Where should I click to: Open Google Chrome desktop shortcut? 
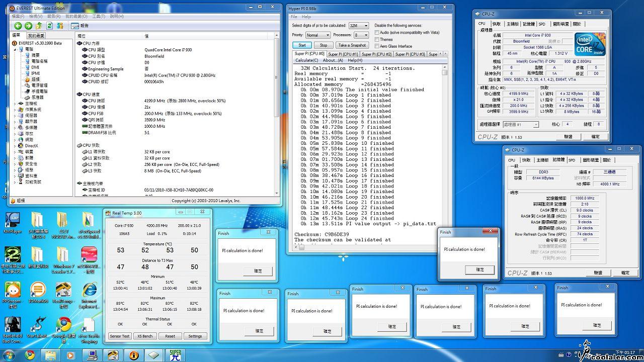click(x=63, y=329)
